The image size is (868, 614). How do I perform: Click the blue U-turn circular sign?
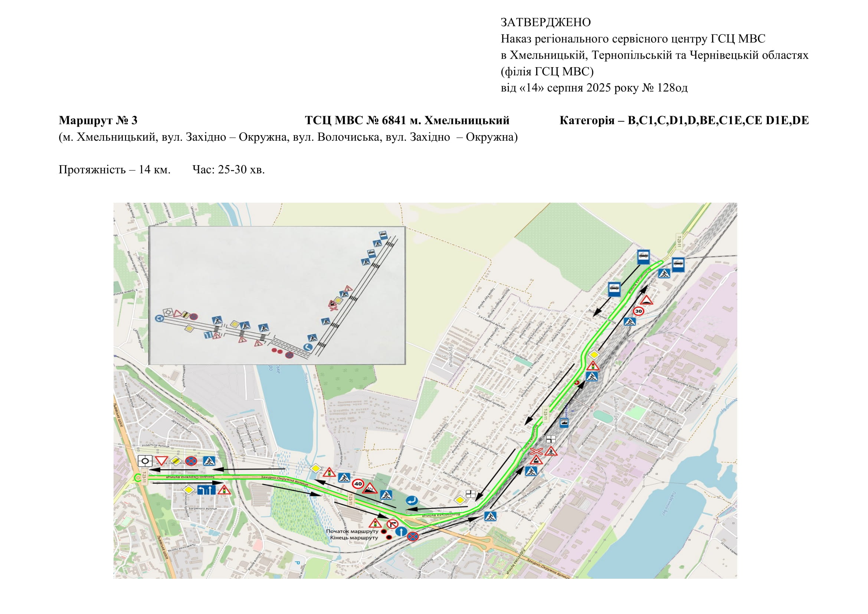click(x=411, y=501)
